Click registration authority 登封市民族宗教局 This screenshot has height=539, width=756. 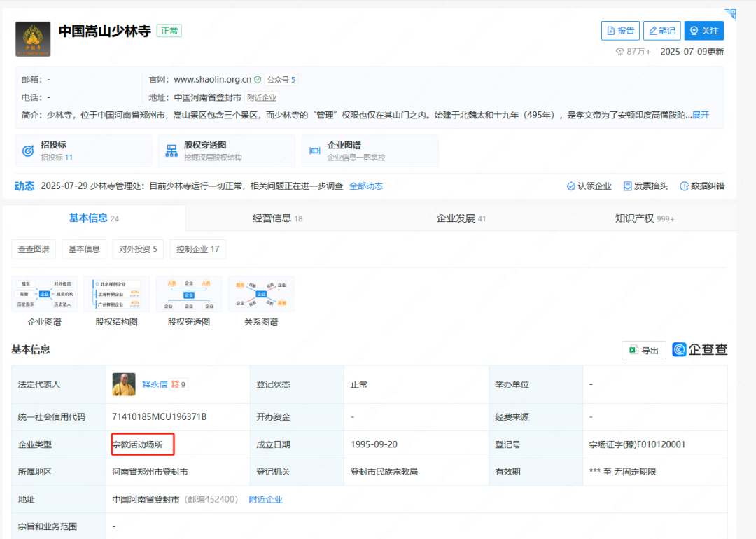[384, 472]
